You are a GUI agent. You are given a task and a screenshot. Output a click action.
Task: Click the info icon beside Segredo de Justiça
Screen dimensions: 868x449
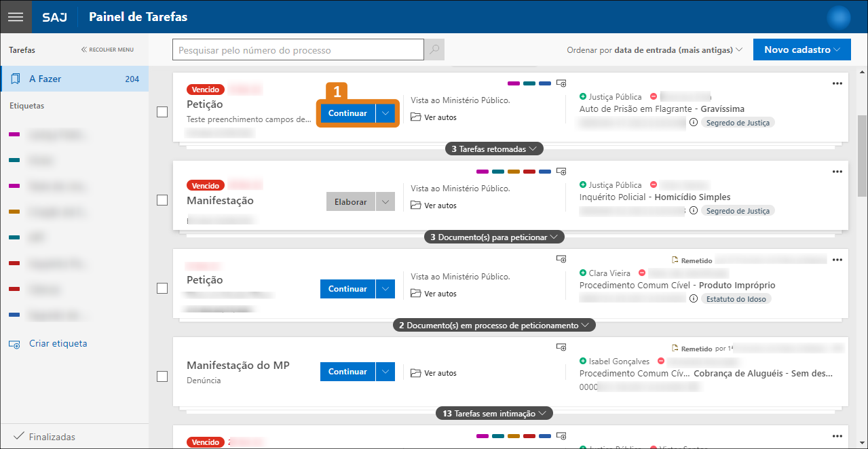[x=693, y=123]
